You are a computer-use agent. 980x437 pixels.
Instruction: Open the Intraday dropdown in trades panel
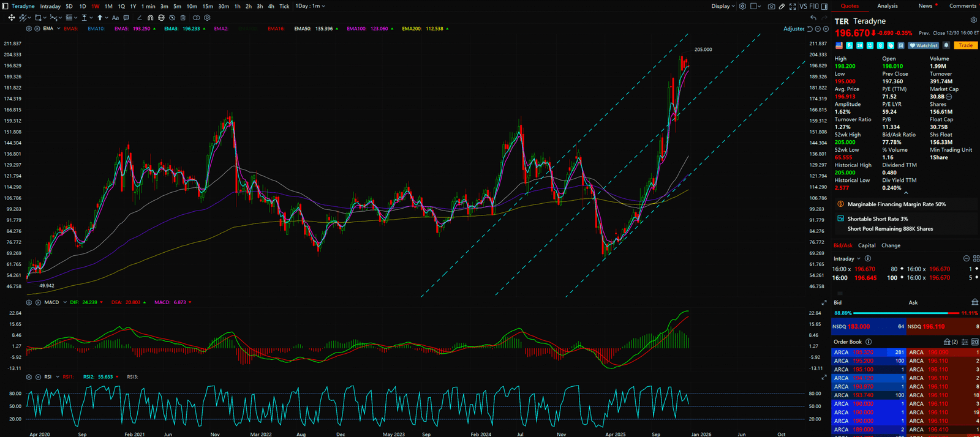click(846, 259)
